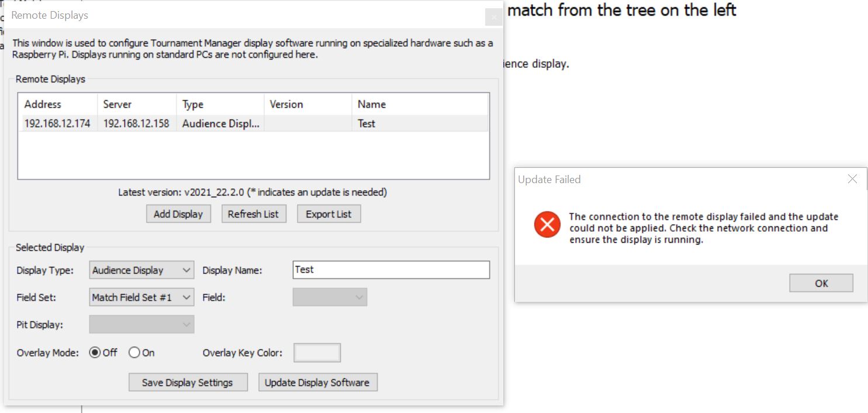Click the Add Display button
868x413 pixels.
pyautogui.click(x=178, y=214)
